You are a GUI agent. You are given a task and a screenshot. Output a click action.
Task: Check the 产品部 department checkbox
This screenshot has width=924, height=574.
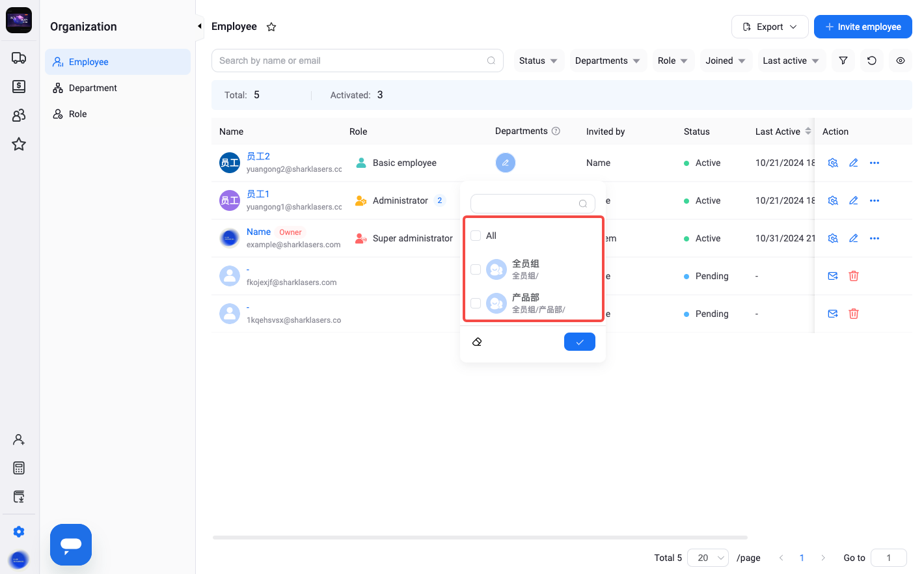[x=476, y=303]
